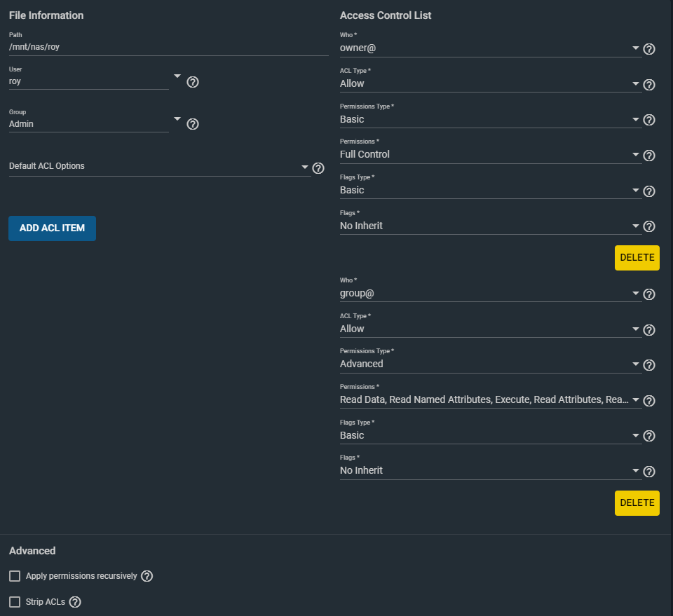The height and width of the screenshot is (616, 673).
Task: Open owner@ Permissions Type Basic dropdown
Action: point(490,119)
